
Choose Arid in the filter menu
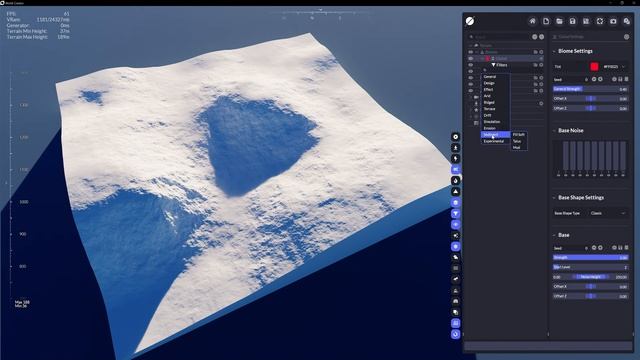coord(496,96)
